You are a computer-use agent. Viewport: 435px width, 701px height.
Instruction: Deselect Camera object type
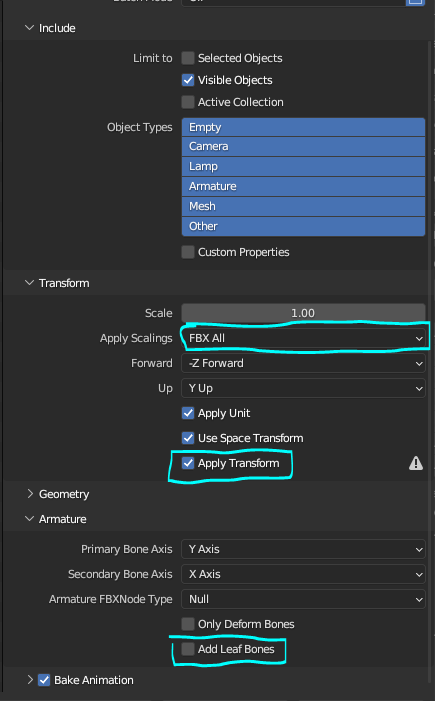click(303, 146)
